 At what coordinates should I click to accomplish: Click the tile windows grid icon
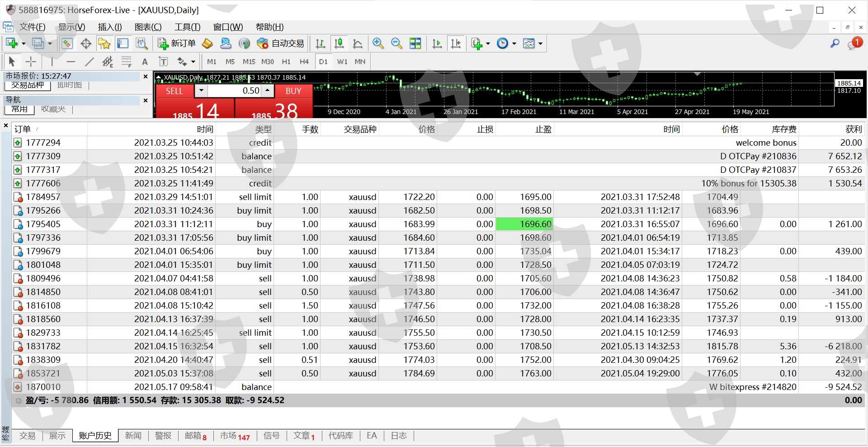[x=415, y=43]
